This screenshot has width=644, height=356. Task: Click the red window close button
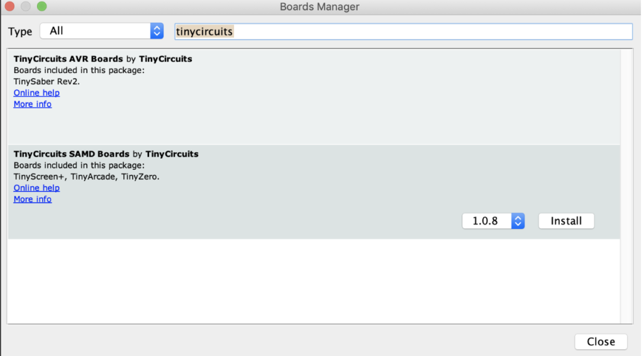point(9,7)
